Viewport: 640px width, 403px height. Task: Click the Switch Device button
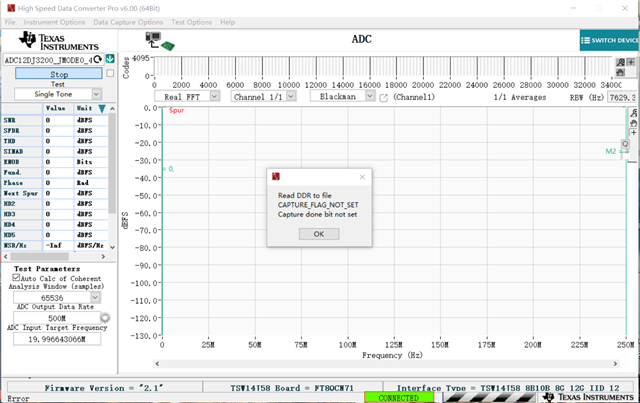pyautogui.click(x=609, y=40)
